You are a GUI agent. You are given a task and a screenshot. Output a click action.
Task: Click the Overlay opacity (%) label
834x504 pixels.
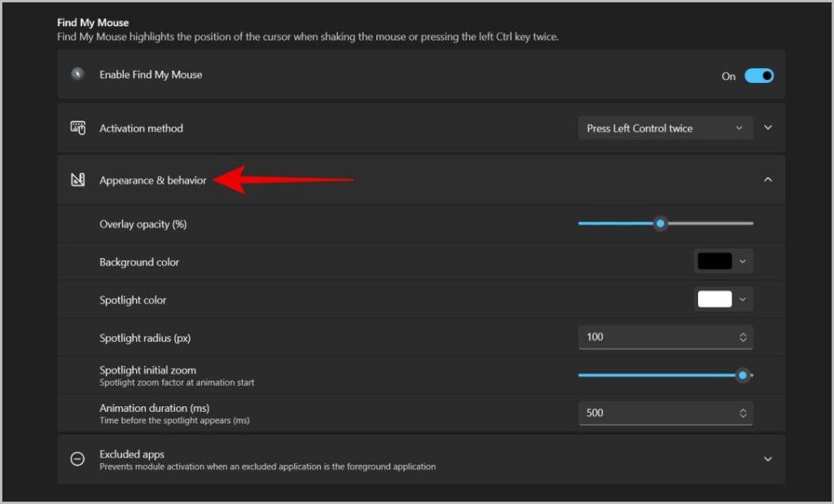[143, 224]
